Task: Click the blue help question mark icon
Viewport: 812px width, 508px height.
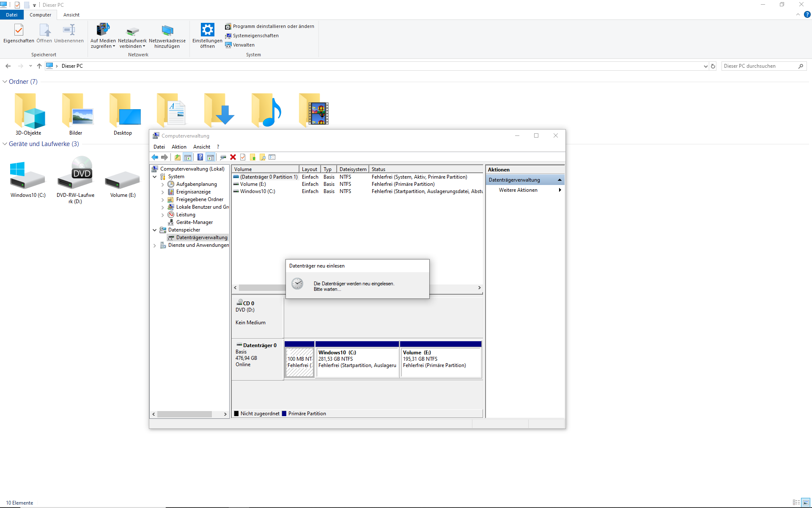Action: tap(200, 157)
